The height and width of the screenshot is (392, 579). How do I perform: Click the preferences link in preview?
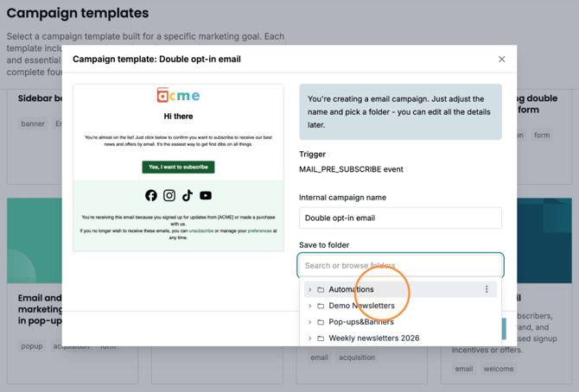click(x=259, y=231)
